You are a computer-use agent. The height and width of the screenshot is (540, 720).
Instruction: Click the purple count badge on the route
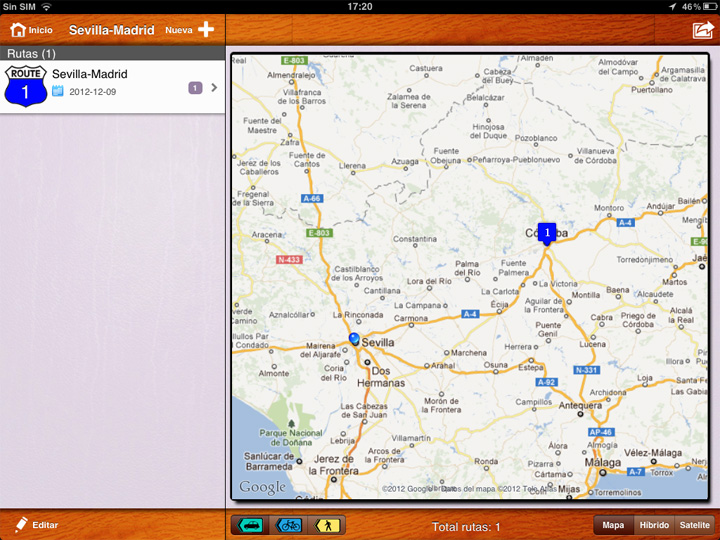pyautogui.click(x=195, y=88)
